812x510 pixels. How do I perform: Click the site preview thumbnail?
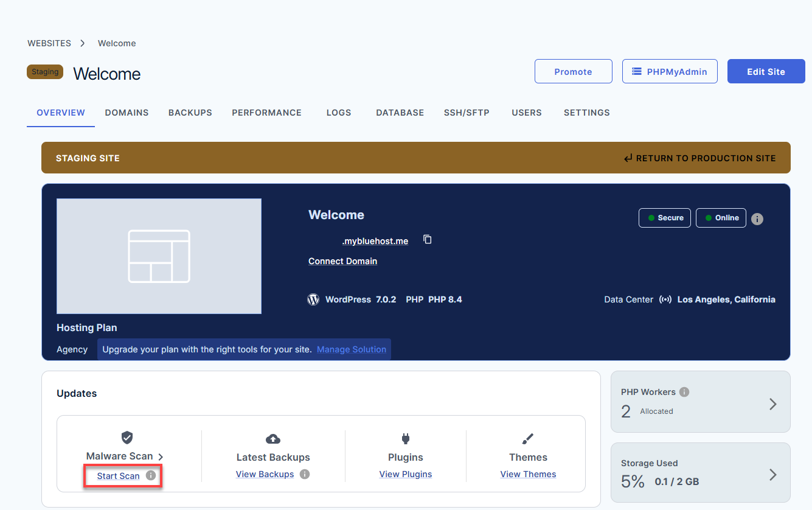(x=159, y=256)
